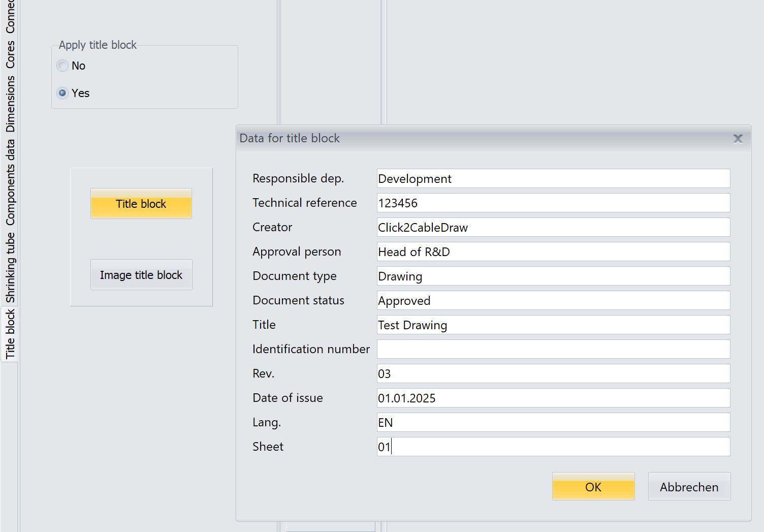Cancel with the Abbrechen button

[689, 487]
